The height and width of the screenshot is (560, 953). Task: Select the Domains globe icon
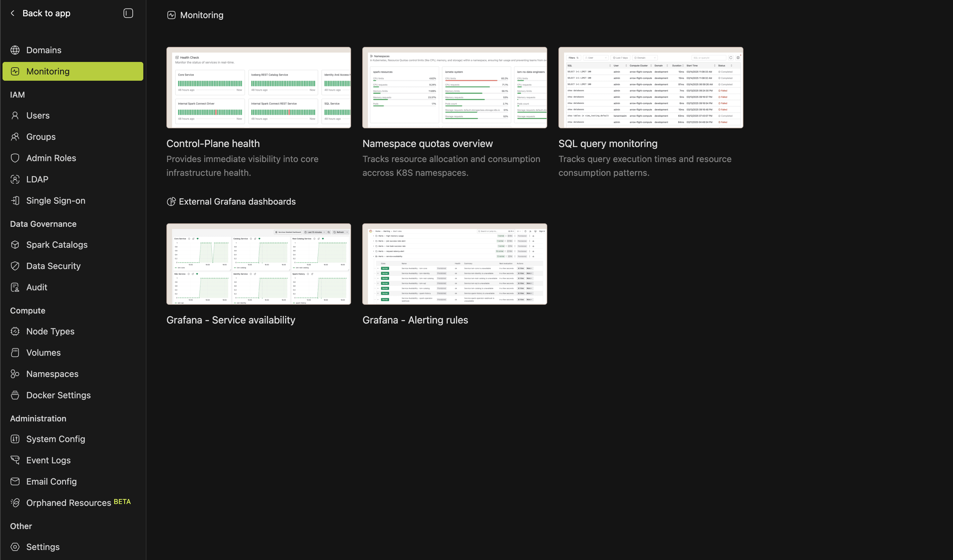[15, 49]
